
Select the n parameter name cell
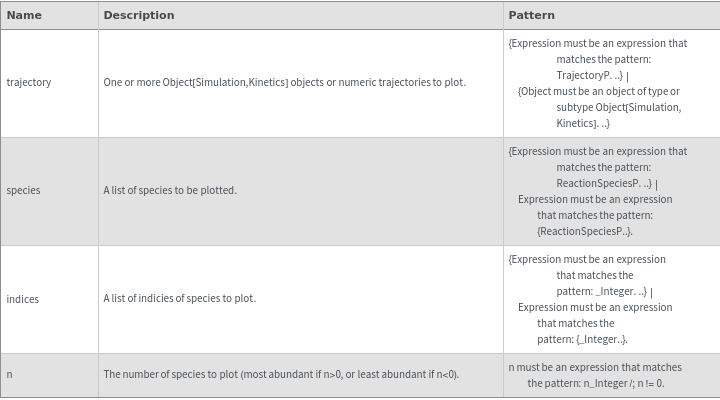click(9, 374)
